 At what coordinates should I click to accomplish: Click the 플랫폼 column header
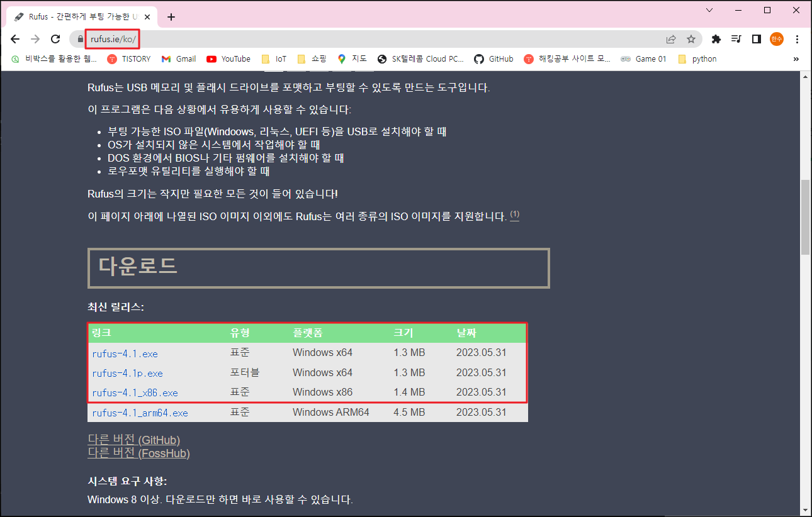307,333
